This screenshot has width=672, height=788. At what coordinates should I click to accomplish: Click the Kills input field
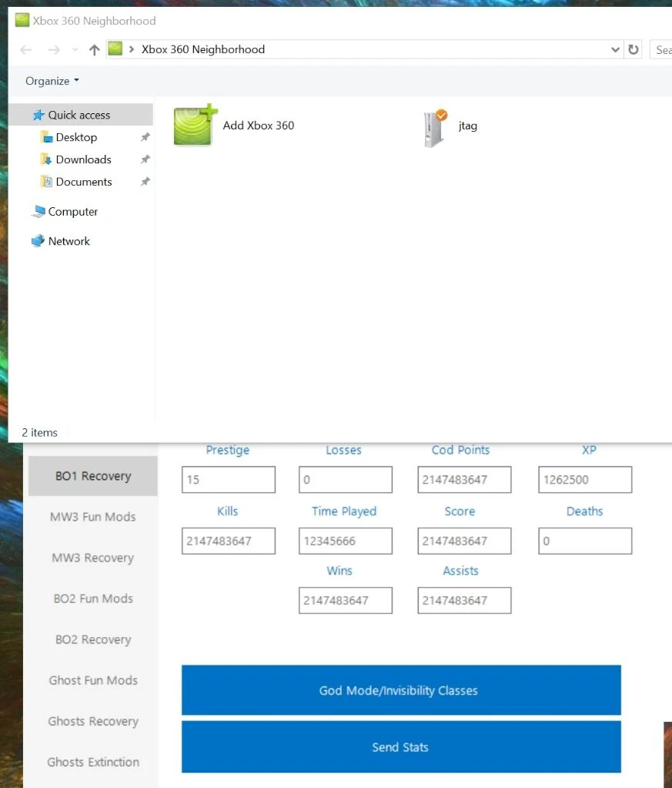pyautogui.click(x=229, y=541)
